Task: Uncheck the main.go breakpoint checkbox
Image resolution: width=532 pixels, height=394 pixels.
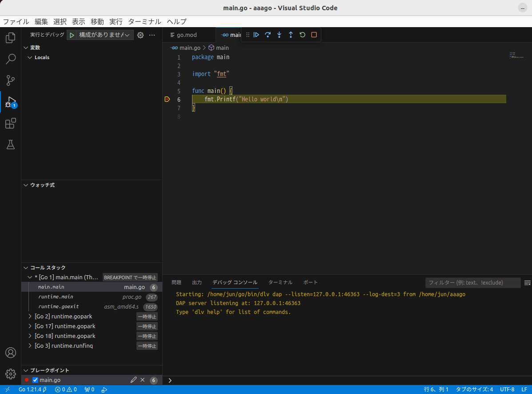Action: pyautogui.click(x=35, y=380)
